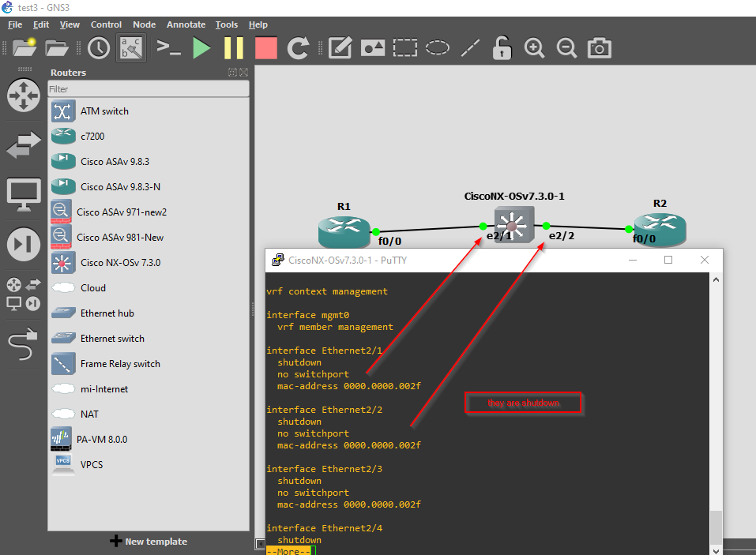Start all nodes with green play button
756x555 pixels.
pos(201,48)
